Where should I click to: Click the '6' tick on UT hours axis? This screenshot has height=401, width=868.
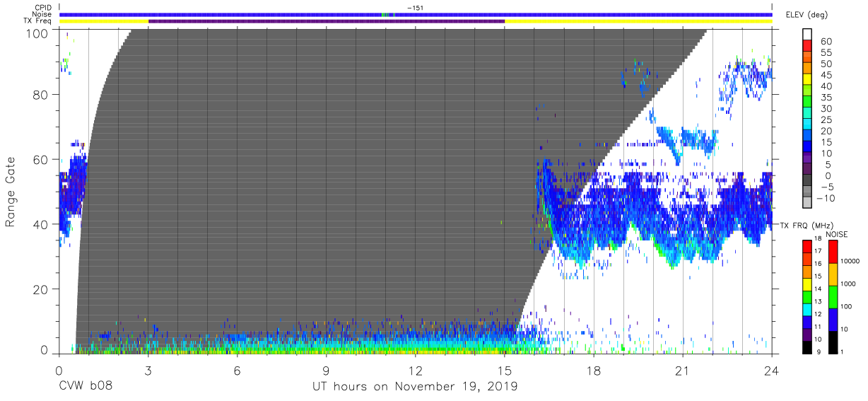pyautogui.click(x=237, y=369)
